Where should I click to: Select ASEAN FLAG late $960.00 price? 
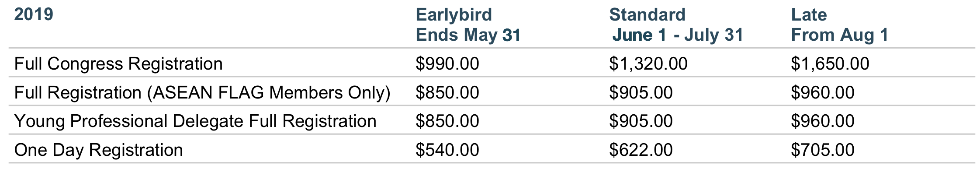coord(823,93)
